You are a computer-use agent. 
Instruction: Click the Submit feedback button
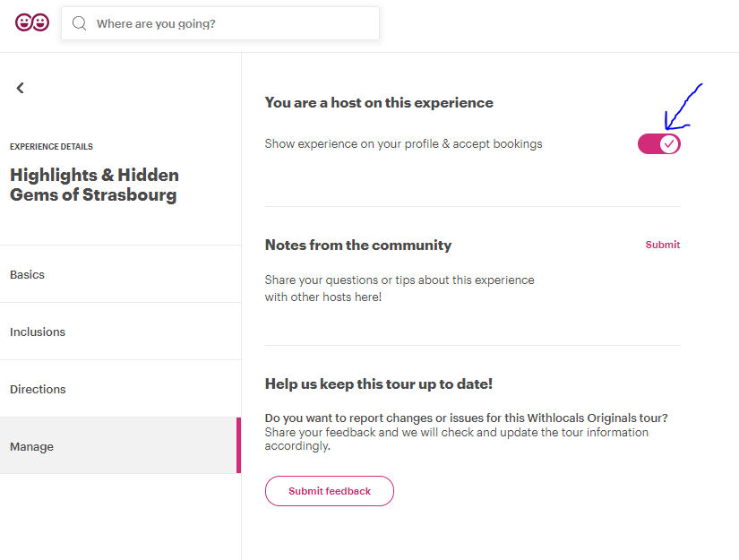coord(330,491)
